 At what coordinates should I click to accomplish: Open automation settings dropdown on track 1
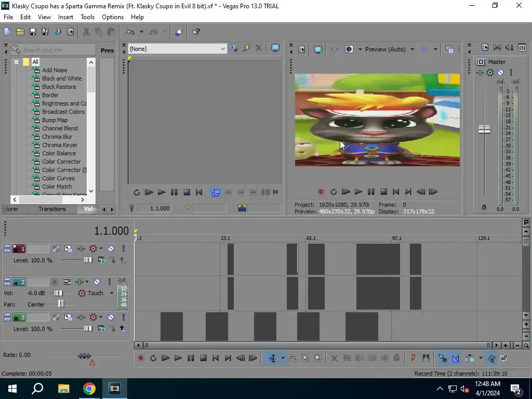pyautogui.click(x=101, y=249)
